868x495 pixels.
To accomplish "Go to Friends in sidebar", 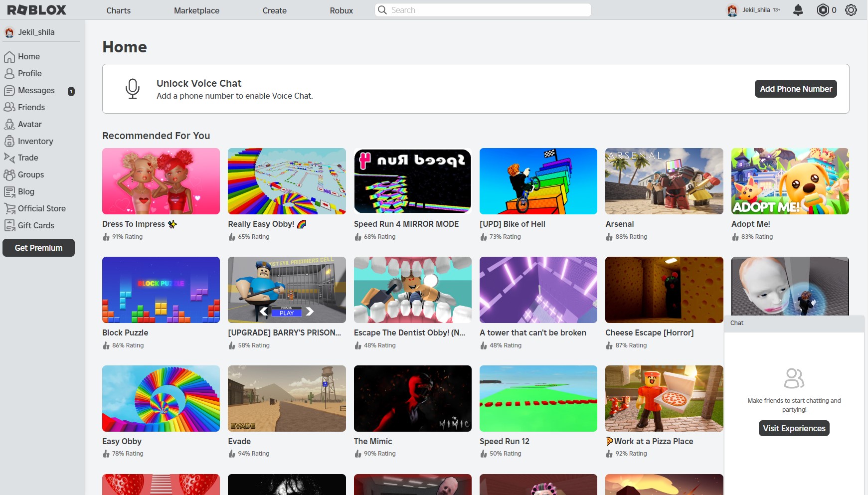I will 31,107.
